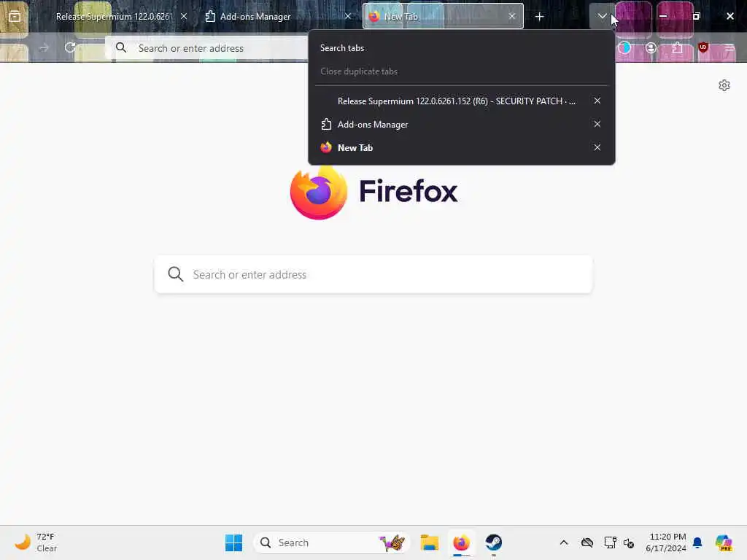The image size is (747, 560).
Task: Open network display tray icon
Action: click(611, 542)
